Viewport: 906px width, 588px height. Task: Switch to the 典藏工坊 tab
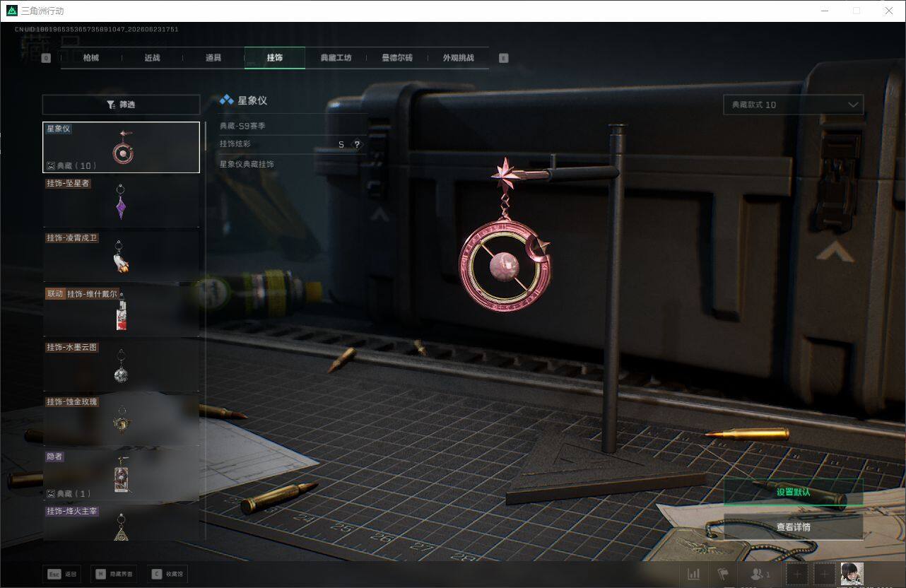(336, 58)
